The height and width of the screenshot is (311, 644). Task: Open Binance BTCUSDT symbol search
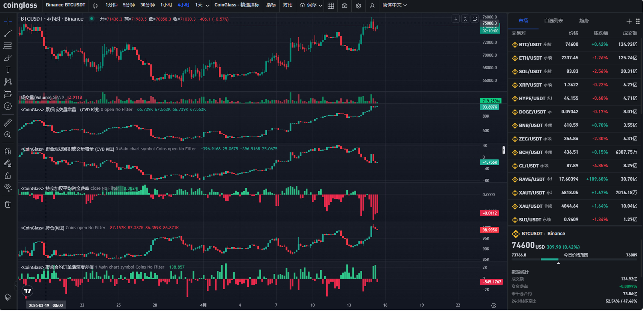pyautogui.click(x=66, y=5)
